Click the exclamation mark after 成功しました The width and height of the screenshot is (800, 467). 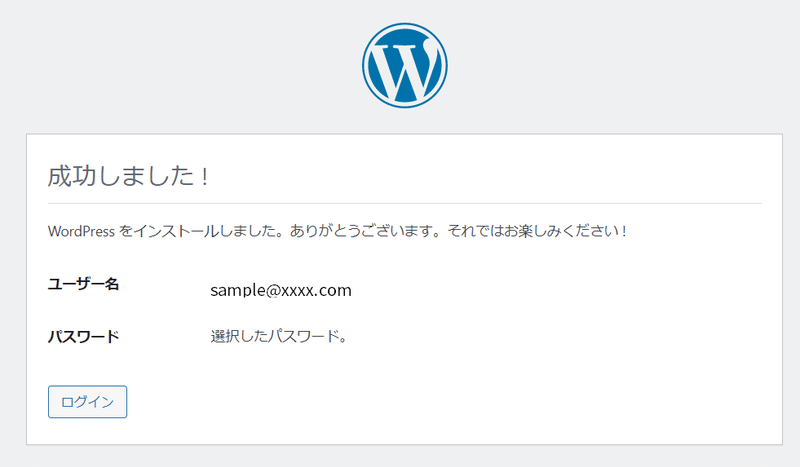(205, 177)
